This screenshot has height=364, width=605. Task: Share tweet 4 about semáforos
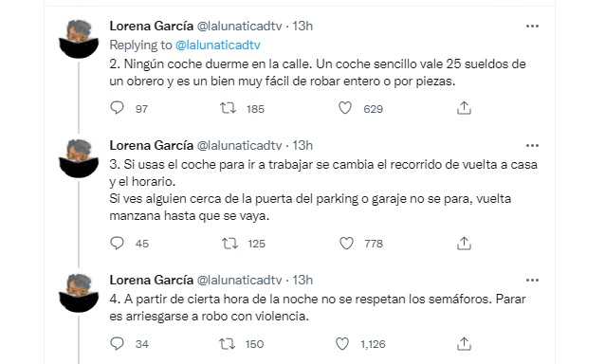[464, 343]
